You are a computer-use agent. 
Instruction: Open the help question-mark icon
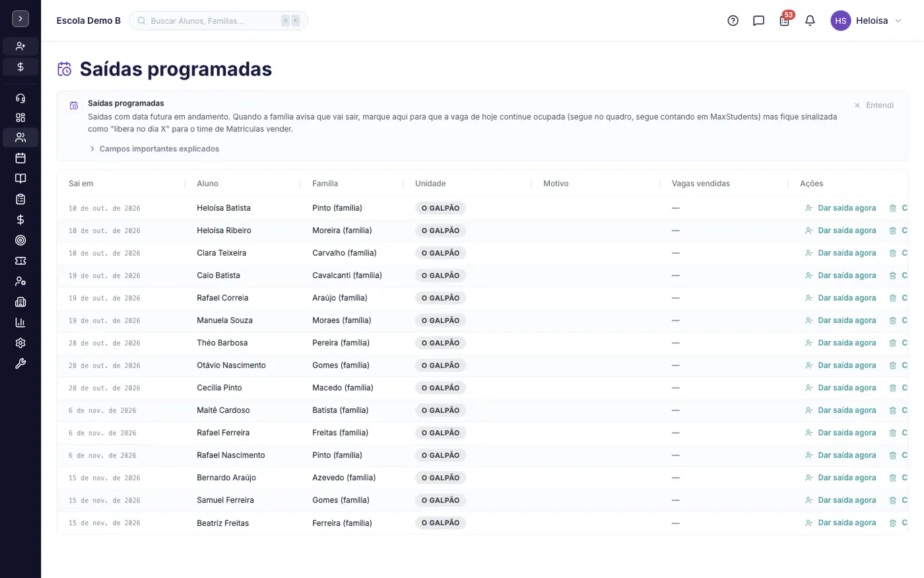pyautogui.click(x=733, y=20)
